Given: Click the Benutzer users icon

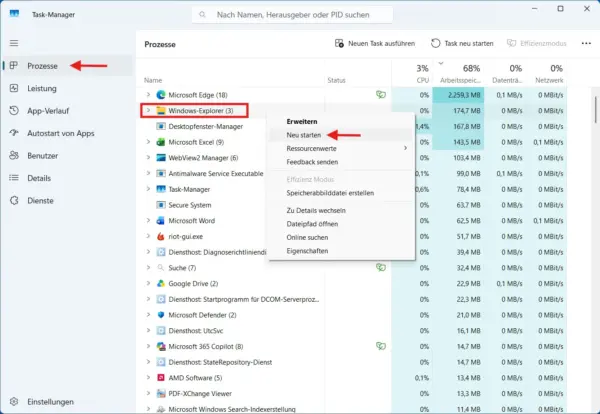Looking at the screenshot, I should (x=14, y=155).
